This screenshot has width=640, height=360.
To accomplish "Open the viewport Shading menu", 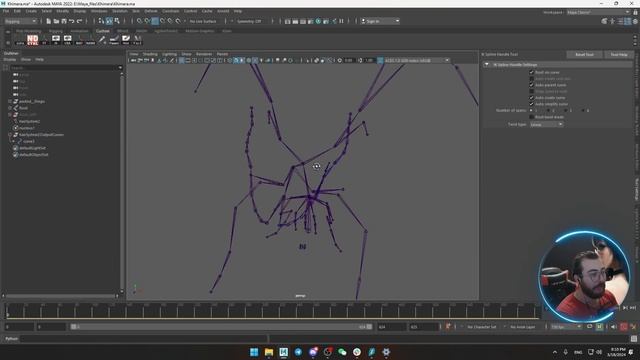I will tap(150, 54).
